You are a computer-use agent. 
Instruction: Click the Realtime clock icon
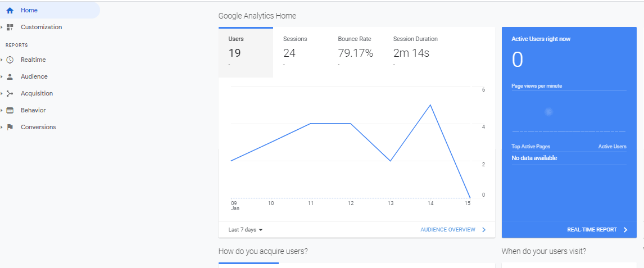(x=10, y=60)
